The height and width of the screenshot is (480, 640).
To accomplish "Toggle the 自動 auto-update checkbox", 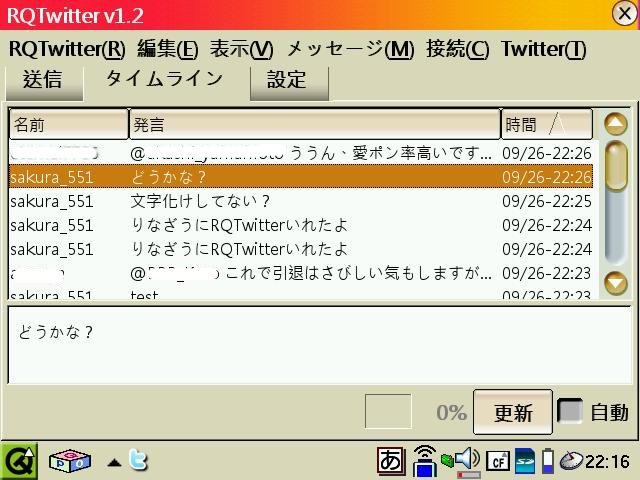I will pyautogui.click(x=571, y=412).
